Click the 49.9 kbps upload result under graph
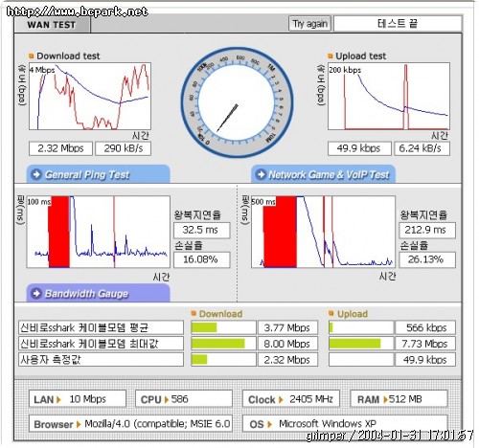 (359, 148)
